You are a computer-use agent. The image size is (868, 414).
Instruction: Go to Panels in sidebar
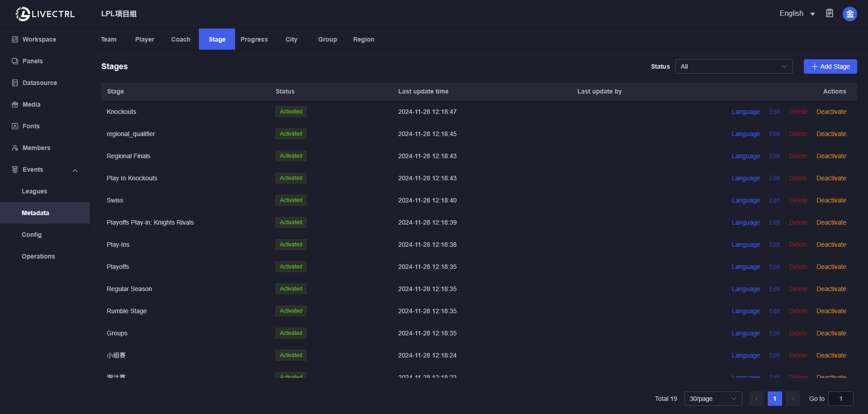click(x=33, y=61)
